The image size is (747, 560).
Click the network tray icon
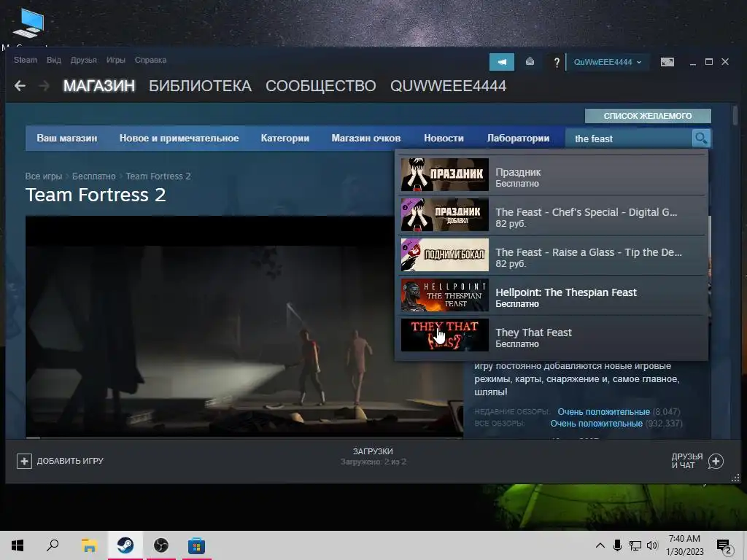click(635, 545)
